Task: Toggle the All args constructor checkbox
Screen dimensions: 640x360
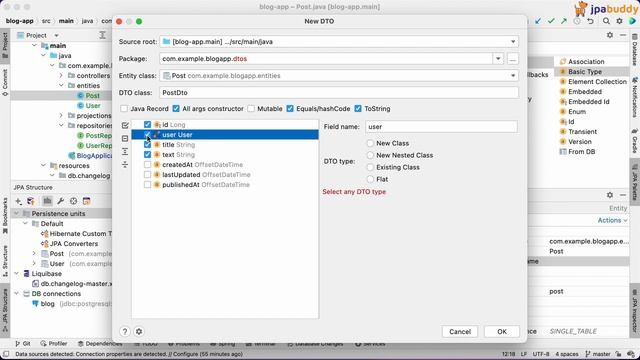Action: coord(176,109)
